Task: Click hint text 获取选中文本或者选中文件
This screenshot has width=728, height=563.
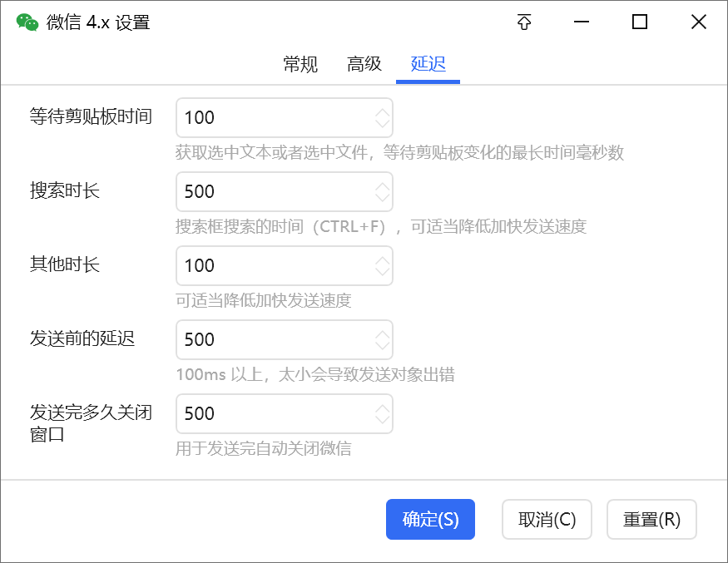Action: (x=271, y=152)
